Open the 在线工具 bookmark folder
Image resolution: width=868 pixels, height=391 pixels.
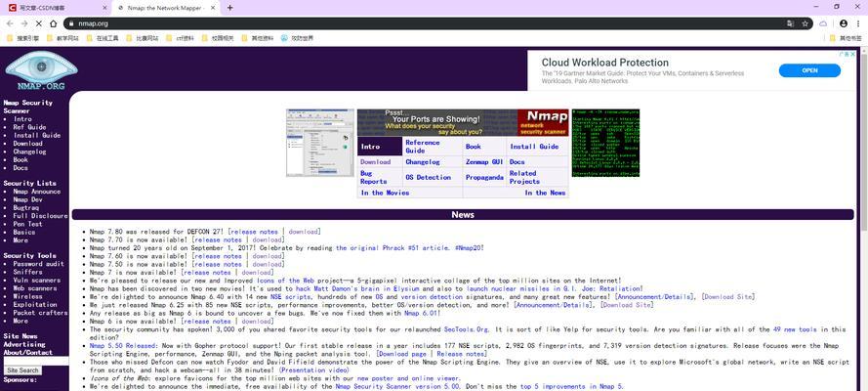pos(103,38)
